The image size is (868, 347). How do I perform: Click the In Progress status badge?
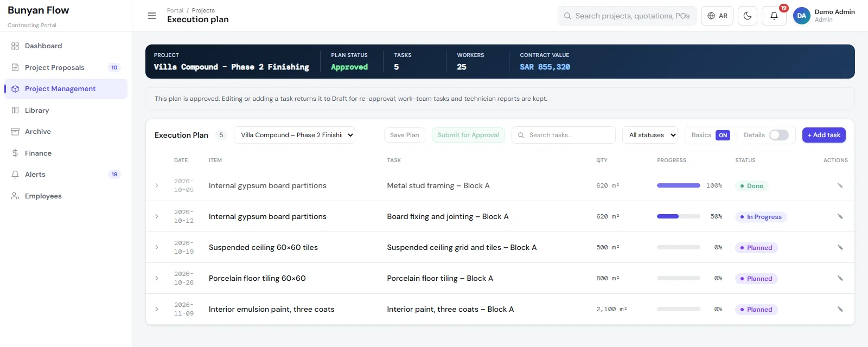pos(761,217)
